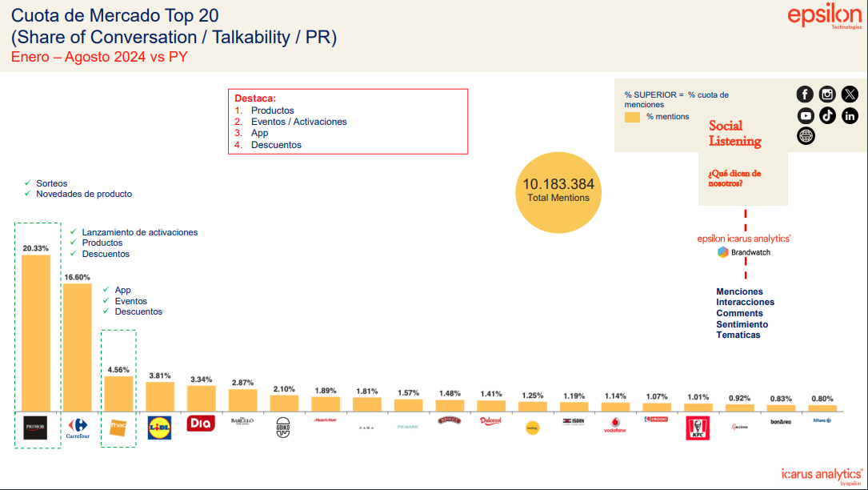Click the Brandwatch hexagon logo
The width and height of the screenshot is (868, 490).
[723, 252]
